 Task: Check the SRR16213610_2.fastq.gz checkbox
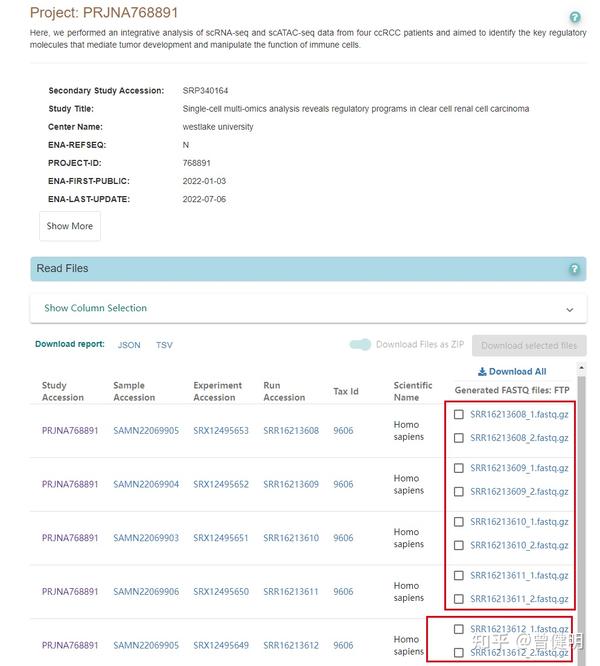pos(459,545)
